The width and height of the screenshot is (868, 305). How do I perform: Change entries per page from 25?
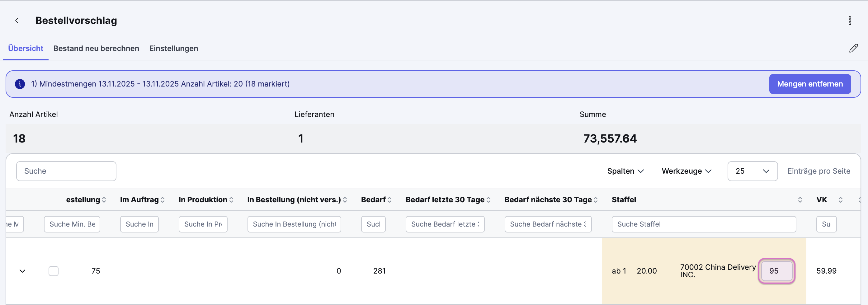(752, 171)
